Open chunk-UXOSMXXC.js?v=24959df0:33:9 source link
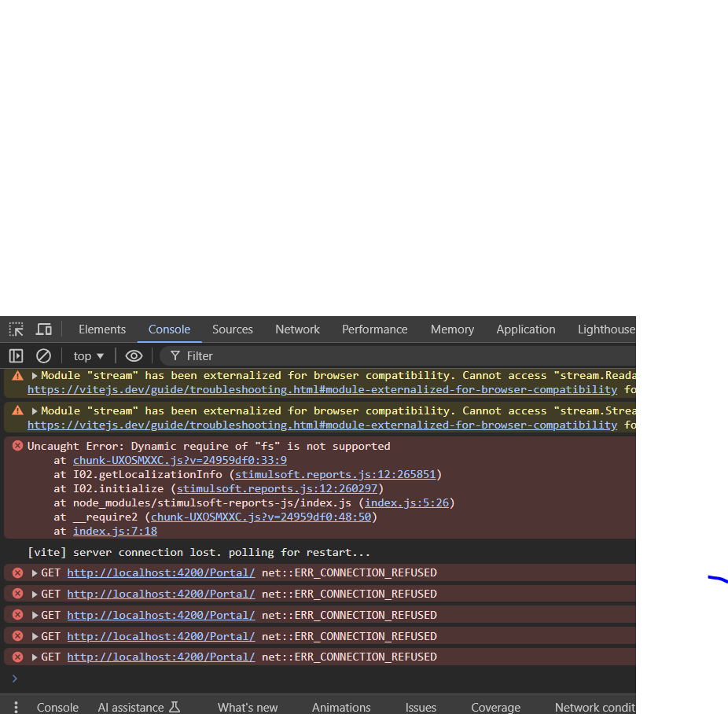 coord(180,460)
